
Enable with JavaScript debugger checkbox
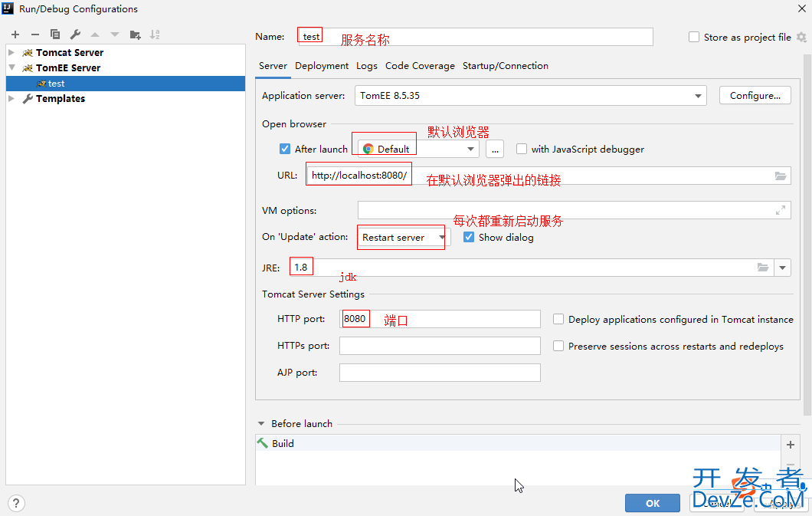522,150
